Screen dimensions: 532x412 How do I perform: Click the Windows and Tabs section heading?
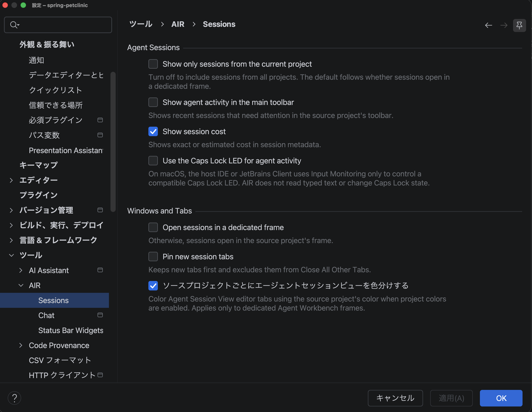coord(160,211)
